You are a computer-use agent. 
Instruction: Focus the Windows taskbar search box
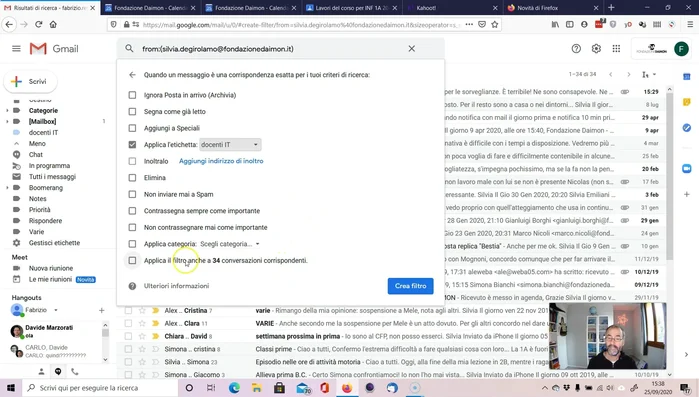[100, 388]
